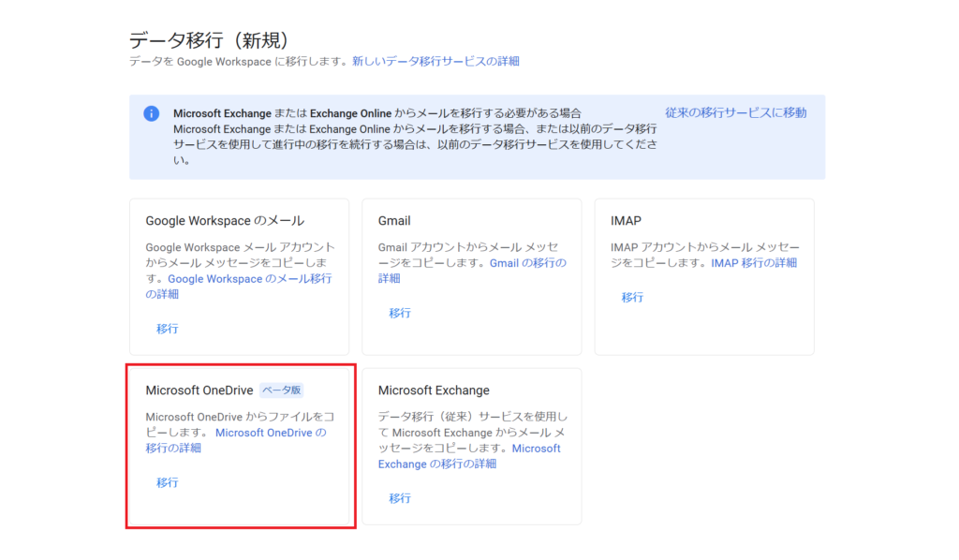Click the blue info icon in banner

coord(151,113)
